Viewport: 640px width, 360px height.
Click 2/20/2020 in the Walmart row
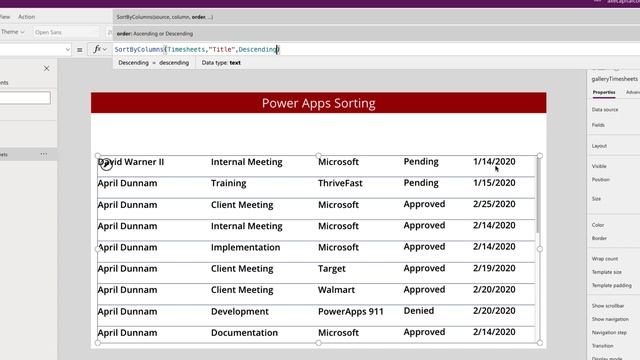point(494,289)
